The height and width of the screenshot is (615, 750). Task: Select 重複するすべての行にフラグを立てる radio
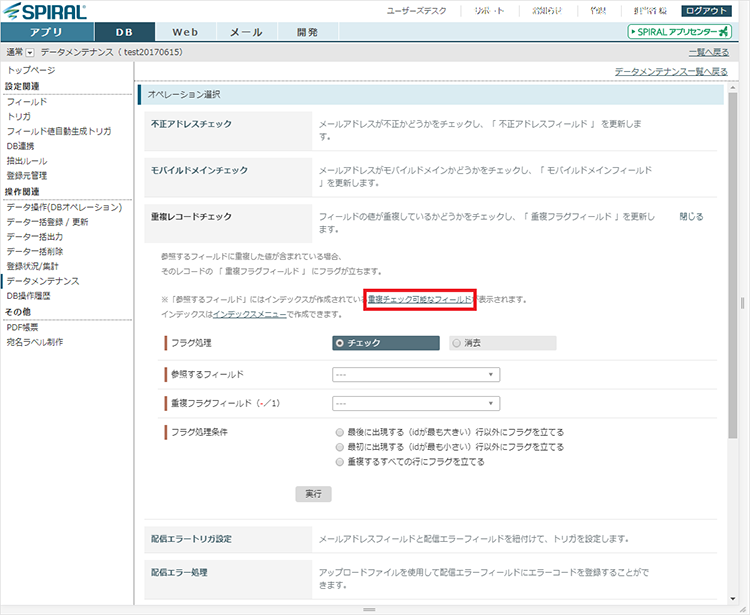pos(340,462)
